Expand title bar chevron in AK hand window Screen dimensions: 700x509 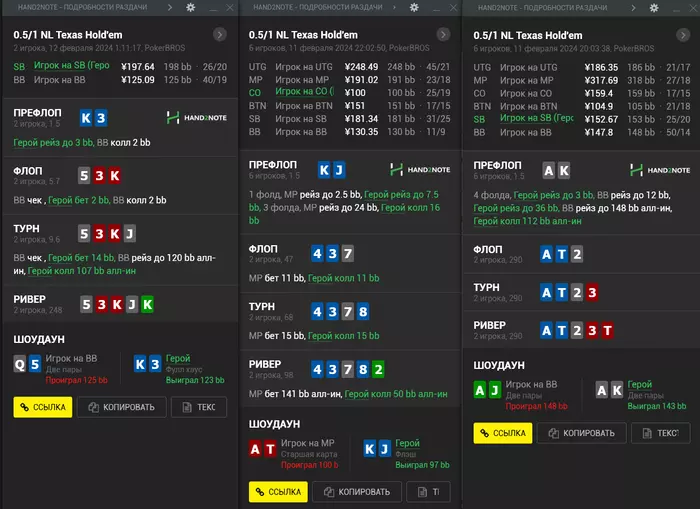(x=633, y=8)
